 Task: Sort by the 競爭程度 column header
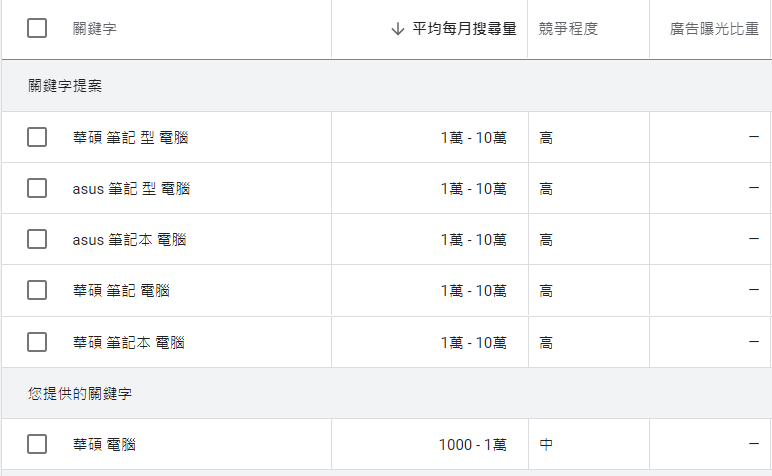click(x=568, y=29)
